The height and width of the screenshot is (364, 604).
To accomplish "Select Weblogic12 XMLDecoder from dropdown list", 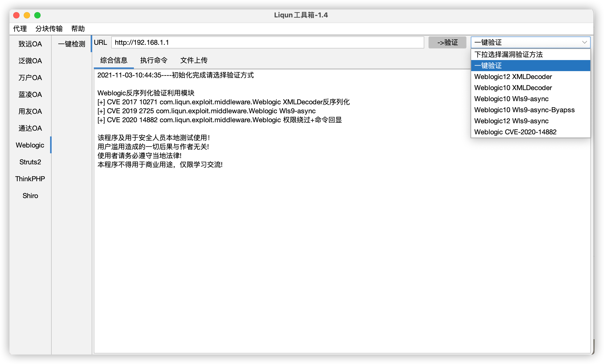I will tap(513, 77).
